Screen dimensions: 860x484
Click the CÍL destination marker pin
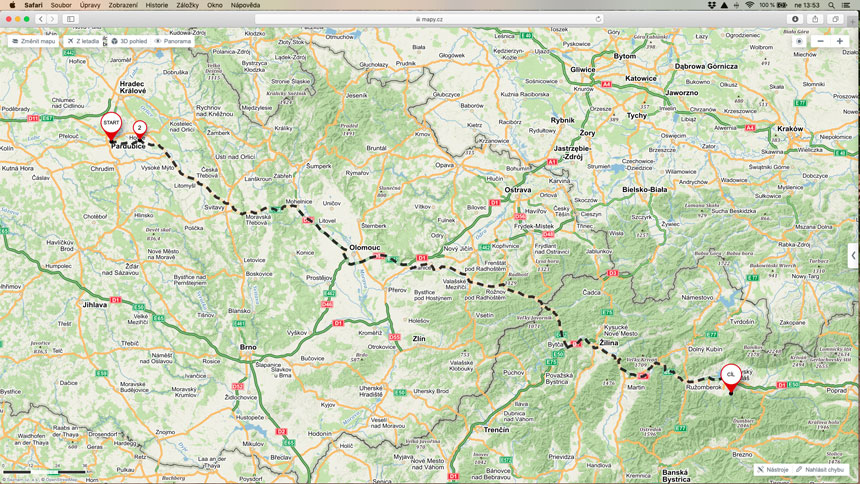click(731, 376)
